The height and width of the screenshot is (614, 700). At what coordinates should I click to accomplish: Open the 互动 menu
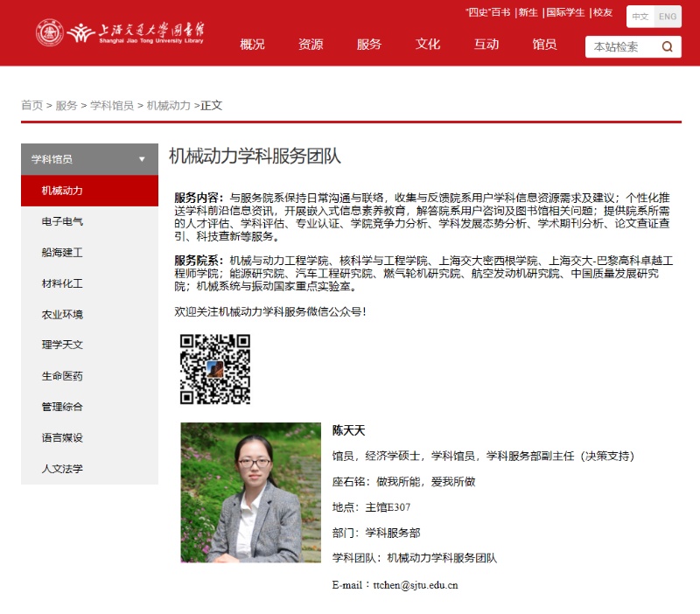(x=486, y=45)
